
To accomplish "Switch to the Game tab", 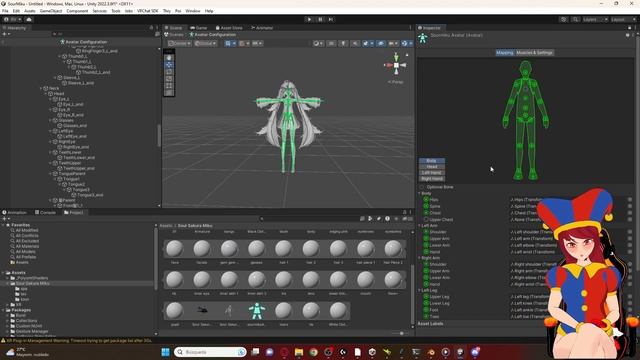I will [199, 28].
